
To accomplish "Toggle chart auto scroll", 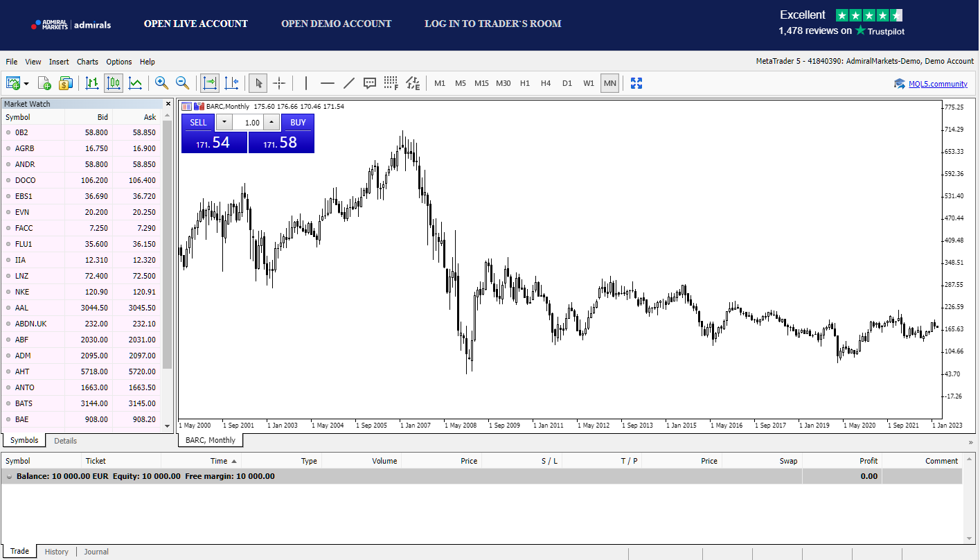I will point(209,83).
